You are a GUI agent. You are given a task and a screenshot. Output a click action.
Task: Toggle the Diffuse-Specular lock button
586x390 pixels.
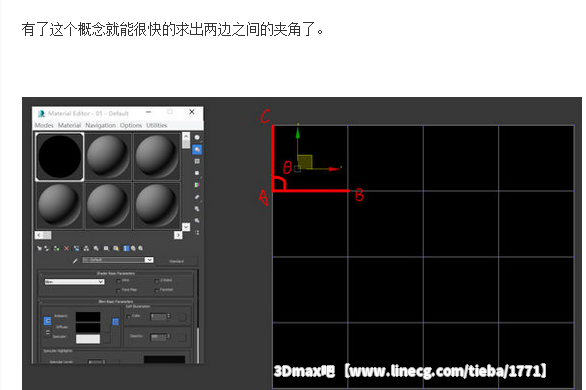48,332
